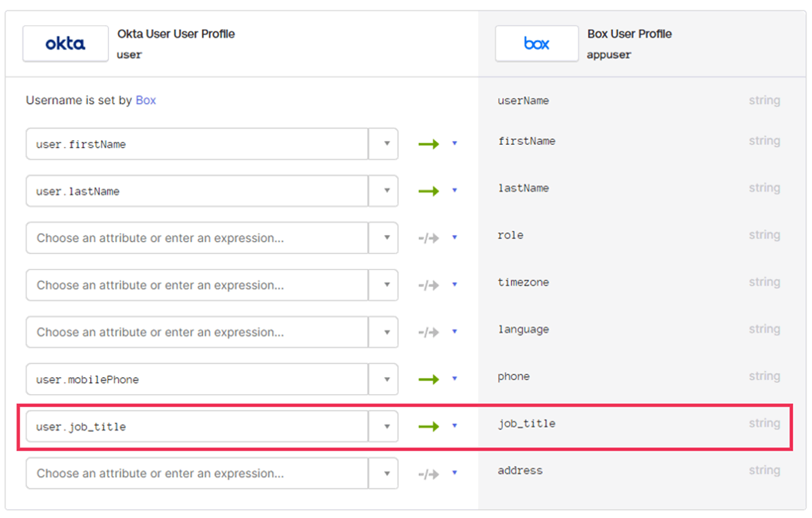Select the userName attribute label

tap(523, 100)
